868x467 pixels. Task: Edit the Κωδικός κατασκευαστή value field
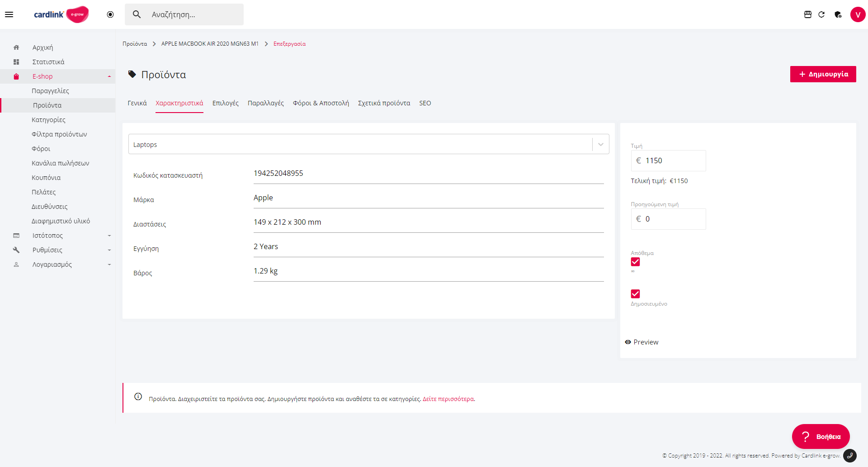(x=429, y=174)
